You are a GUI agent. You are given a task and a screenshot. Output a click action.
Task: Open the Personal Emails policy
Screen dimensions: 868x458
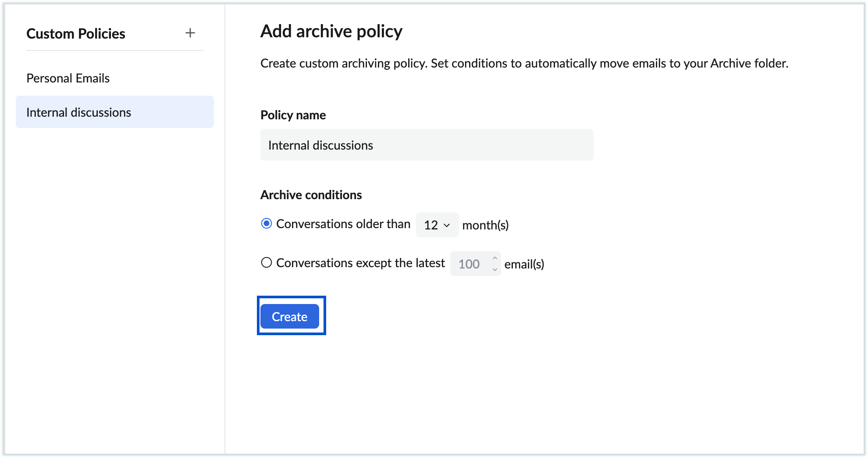68,78
